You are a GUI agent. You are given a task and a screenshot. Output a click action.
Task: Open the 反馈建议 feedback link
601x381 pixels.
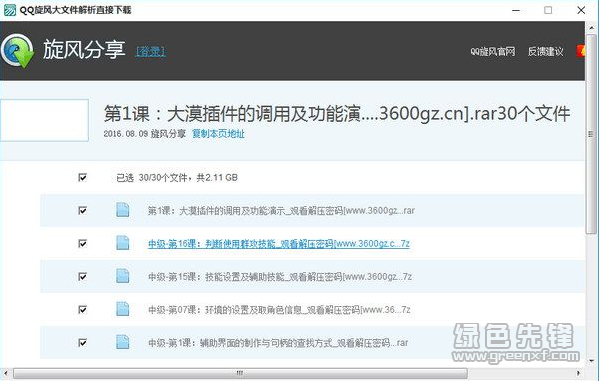(545, 51)
